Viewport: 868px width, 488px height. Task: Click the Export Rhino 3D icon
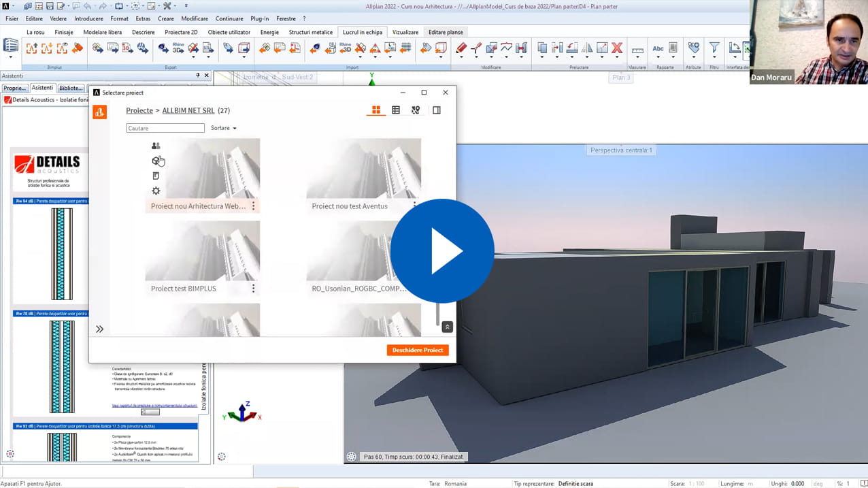pos(178,48)
